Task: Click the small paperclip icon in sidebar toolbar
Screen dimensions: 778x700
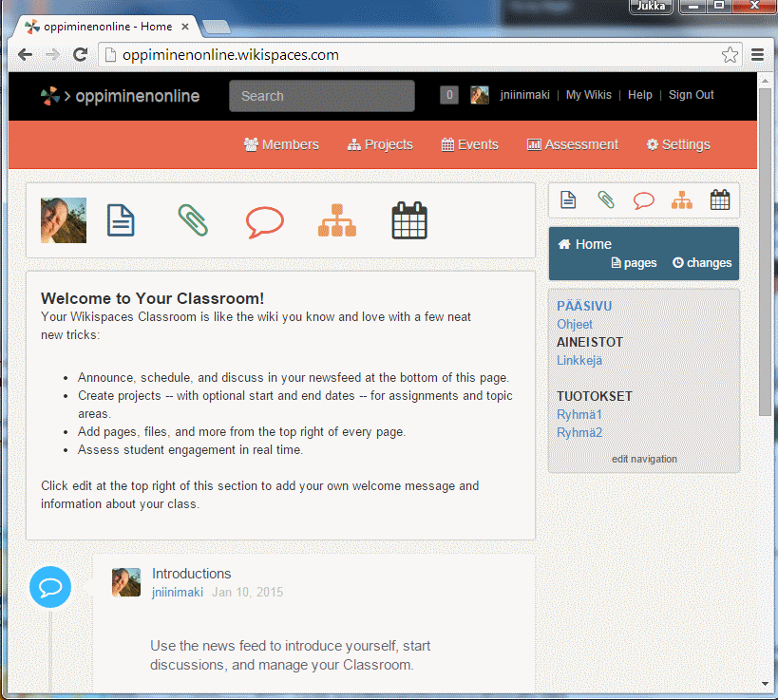Action: [606, 199]
